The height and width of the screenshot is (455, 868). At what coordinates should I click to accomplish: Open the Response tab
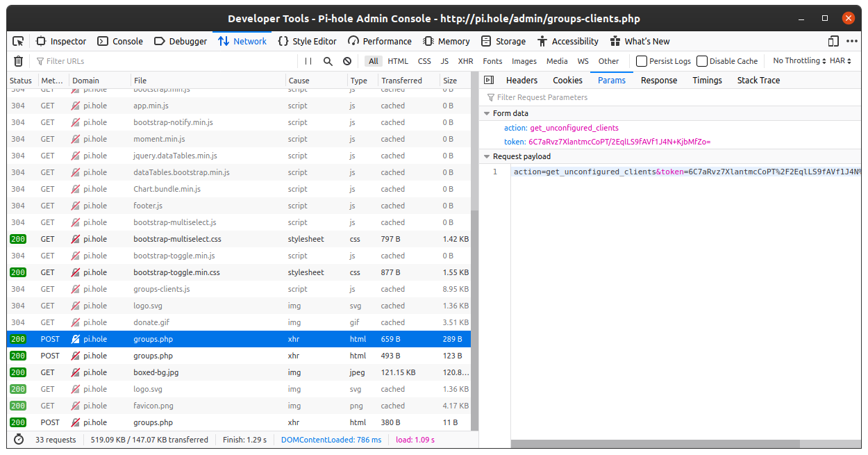point(658,81)
